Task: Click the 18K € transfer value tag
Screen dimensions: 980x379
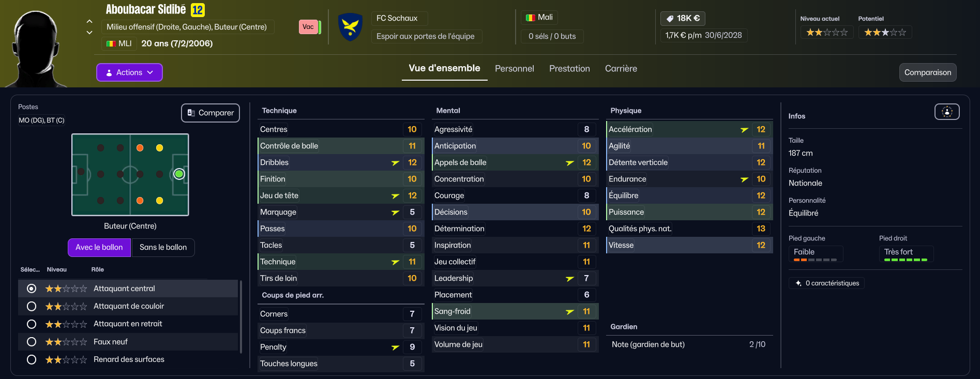Action: [x=683, y=18]
